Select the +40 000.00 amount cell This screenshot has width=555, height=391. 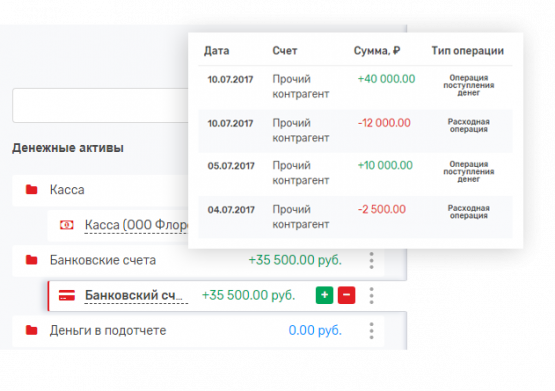[387, 79]
